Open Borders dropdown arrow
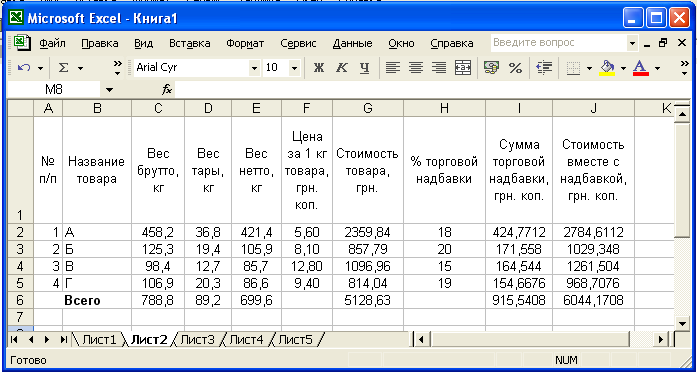The image size is (697, 372). 589,69
